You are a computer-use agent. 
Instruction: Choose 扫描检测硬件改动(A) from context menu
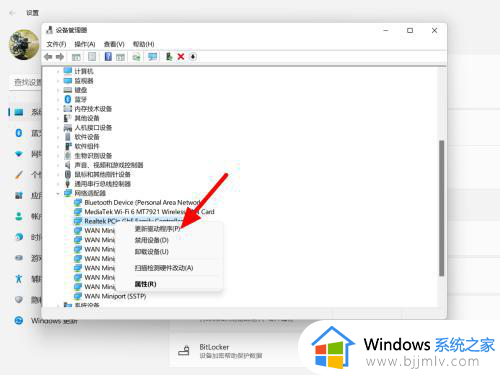coord(164,268)
